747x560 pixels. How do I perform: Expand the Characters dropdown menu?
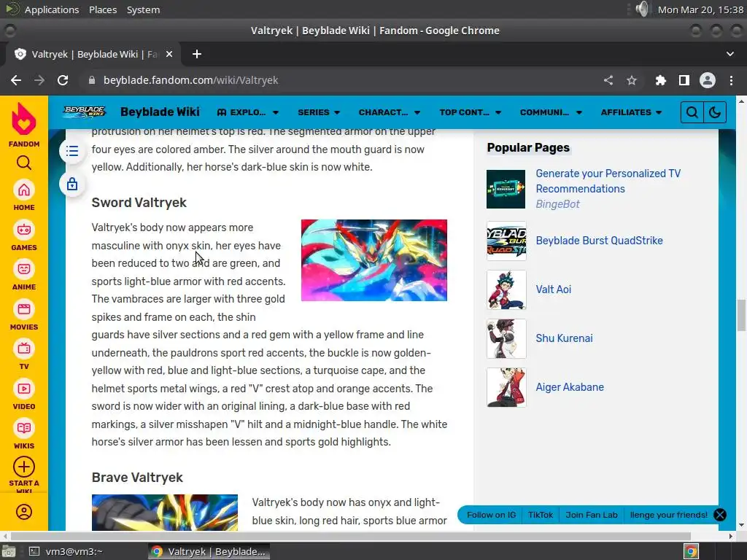390,112
